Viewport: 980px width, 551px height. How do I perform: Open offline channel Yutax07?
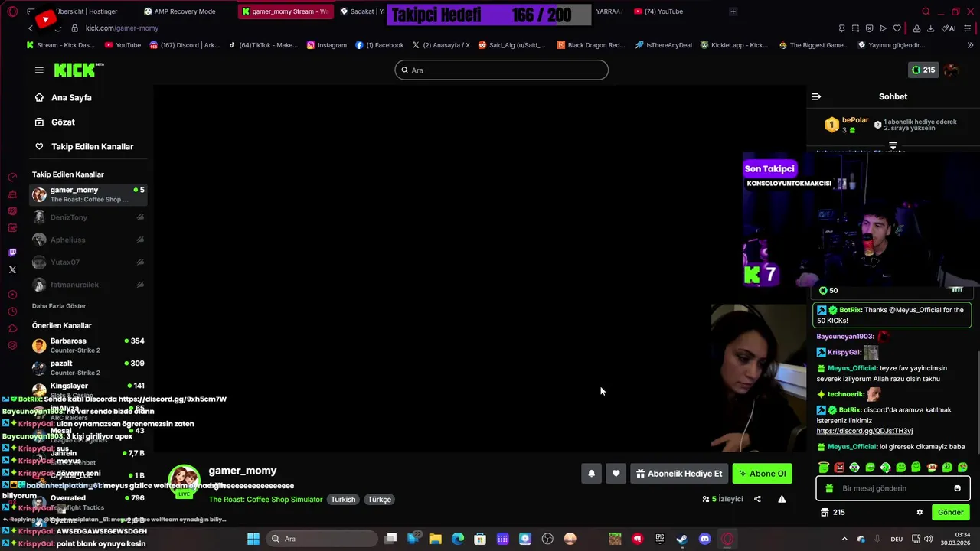[x=88, y=262]
